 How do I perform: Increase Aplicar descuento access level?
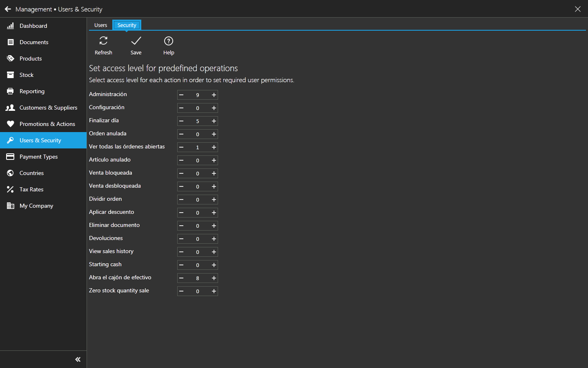214,213
